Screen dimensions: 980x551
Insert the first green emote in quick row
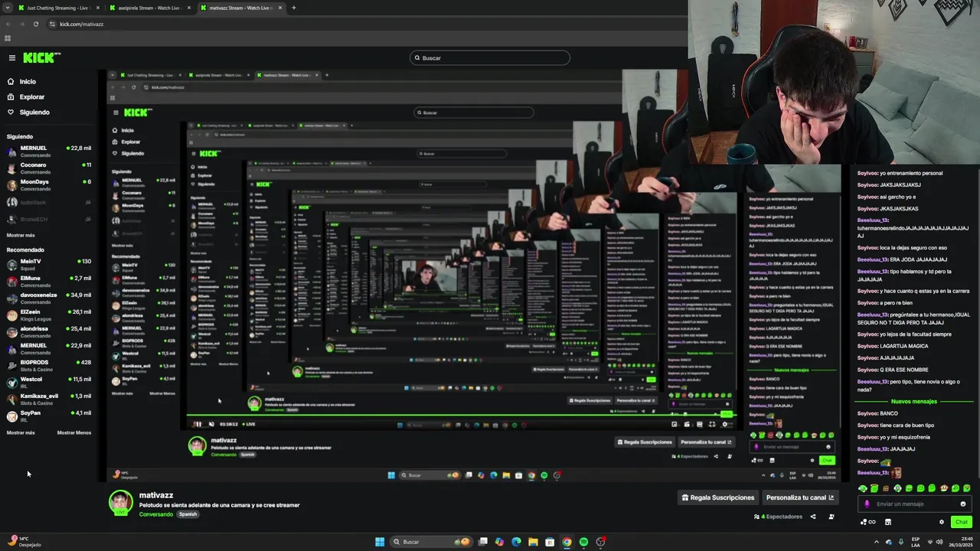point(863,488)
